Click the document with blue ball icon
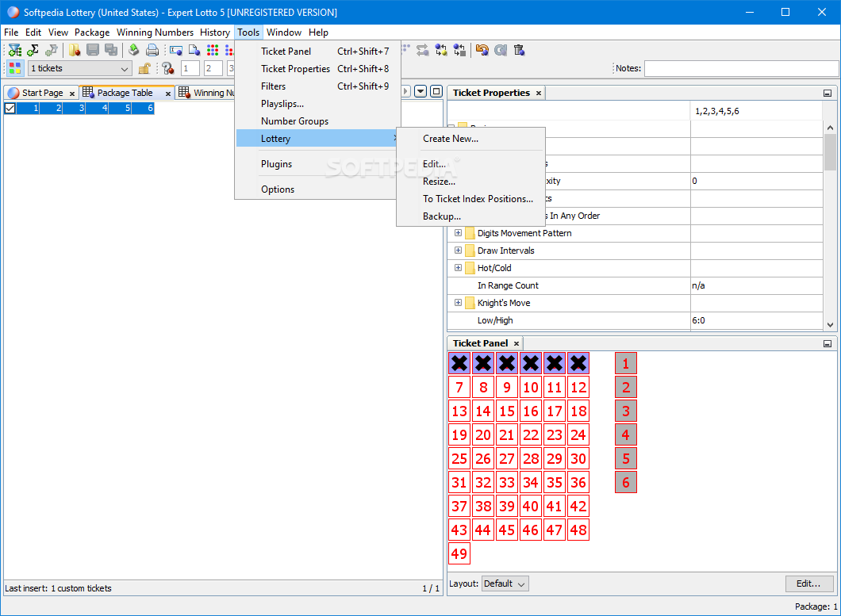841x616 pixels. [x=194, y=51]
